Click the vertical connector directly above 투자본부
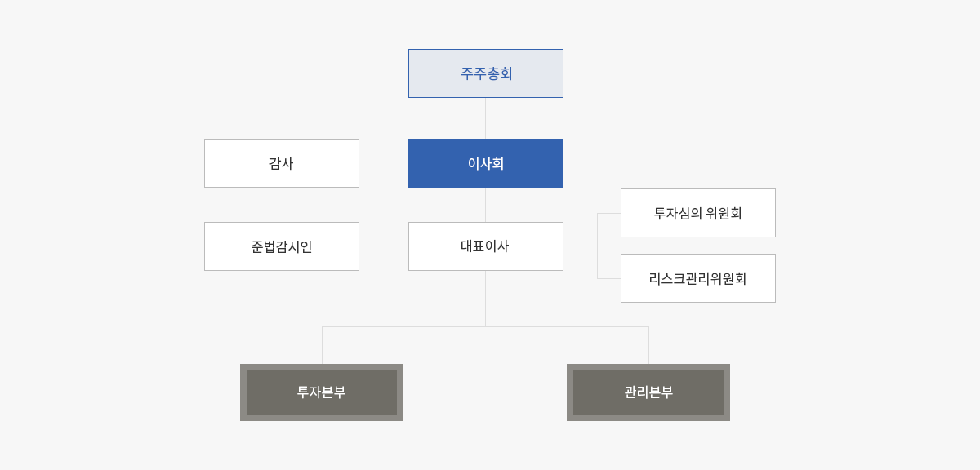The image size is (980, 470). (x=322, y=345)
